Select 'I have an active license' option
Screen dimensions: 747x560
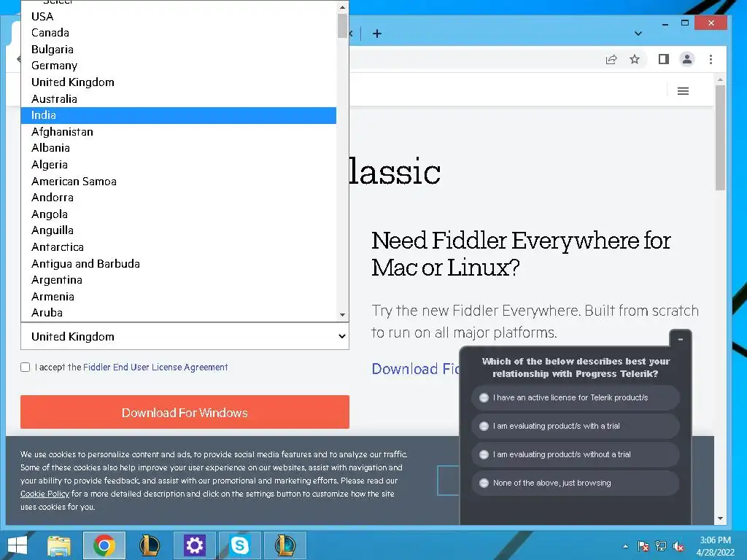575,397
